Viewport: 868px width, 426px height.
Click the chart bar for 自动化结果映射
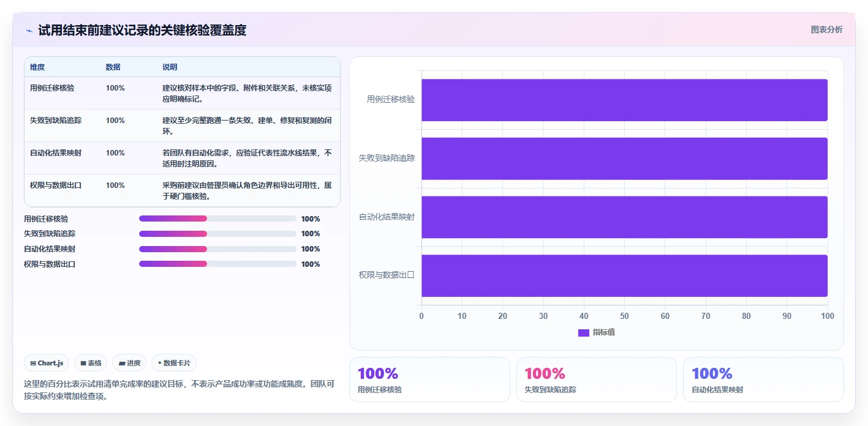624,217
